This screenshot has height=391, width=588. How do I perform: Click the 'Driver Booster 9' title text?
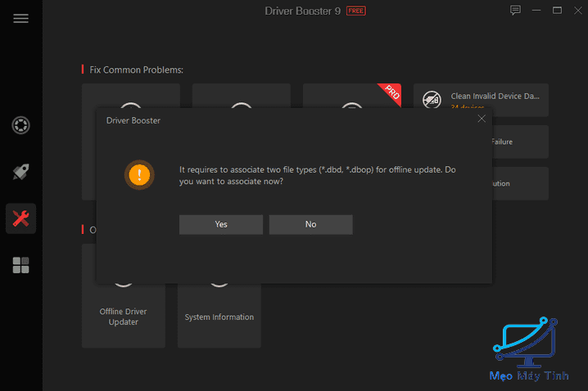coord(303,11)
